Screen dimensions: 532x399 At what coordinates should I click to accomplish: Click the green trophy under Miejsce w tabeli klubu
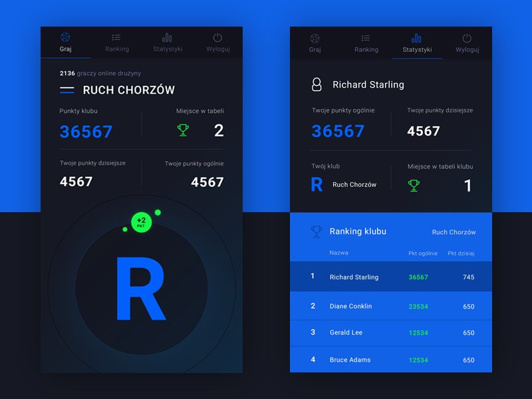(414, 186)
